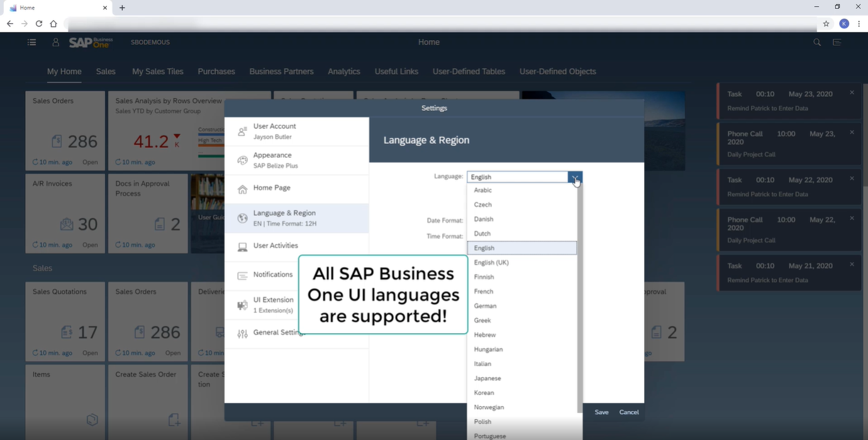Open the Create Sales Order tile

(148, 402)
